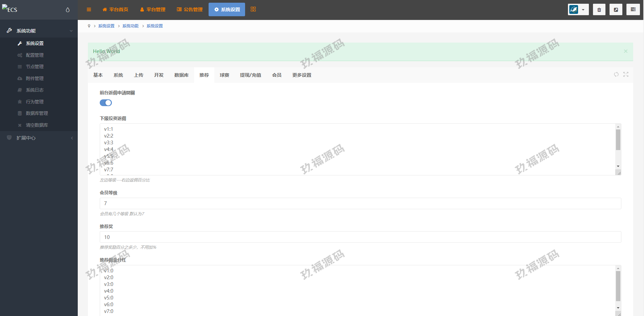Screen dimensions: 644x316
Task: Click the cloud icon next to 附件管理
Action: [x=20, y=78]
